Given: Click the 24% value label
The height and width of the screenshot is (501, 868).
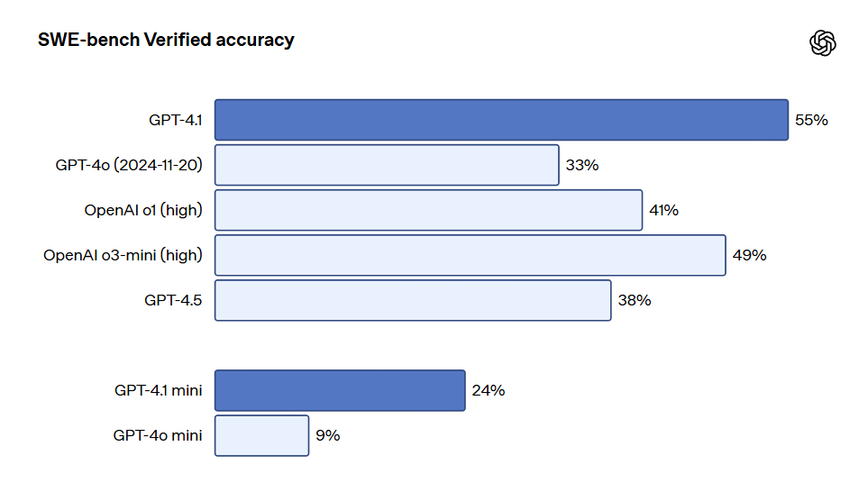Looking at the screenshot, I should 489,391.
